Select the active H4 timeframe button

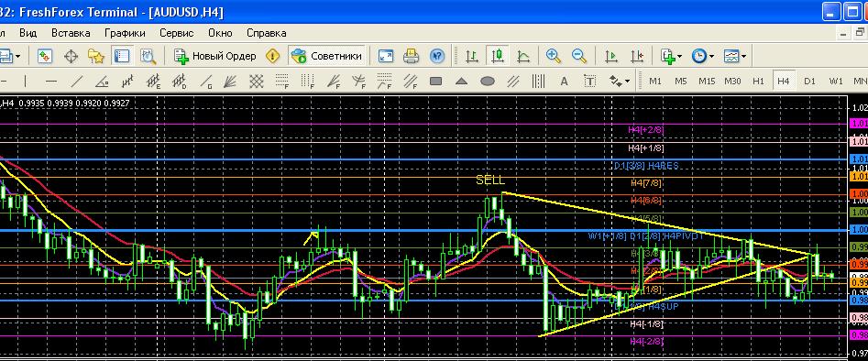pyautogui.click(x=784, y=82)
